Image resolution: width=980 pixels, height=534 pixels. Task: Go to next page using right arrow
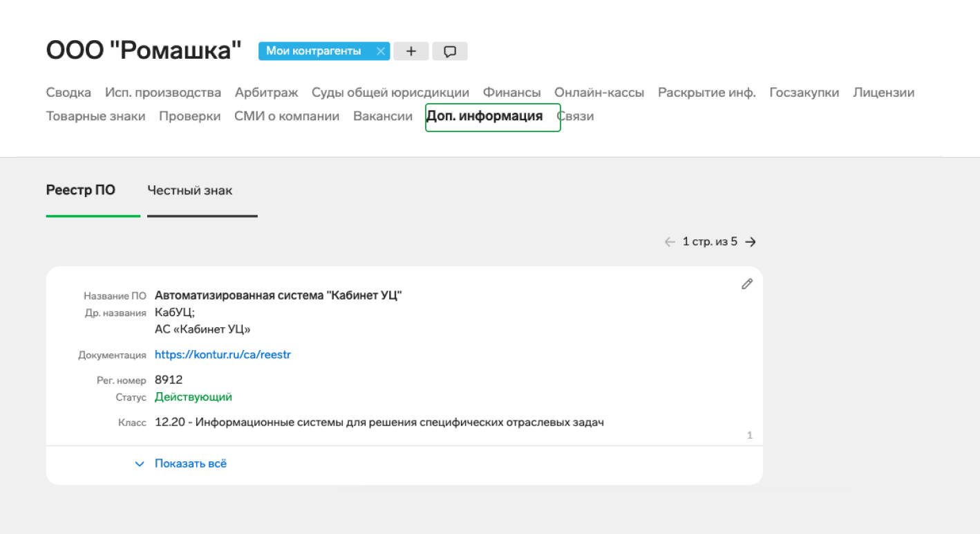click(751, 241)
